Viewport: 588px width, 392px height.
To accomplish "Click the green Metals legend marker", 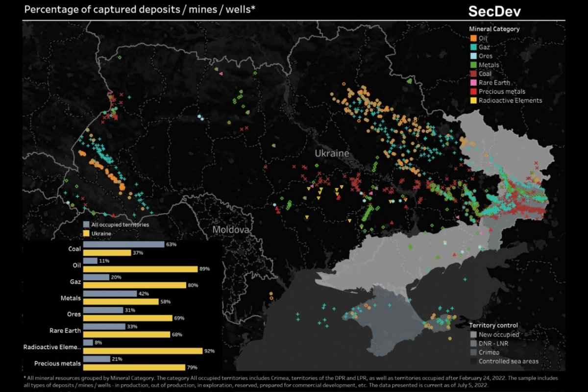I will (x=473, y=65).
